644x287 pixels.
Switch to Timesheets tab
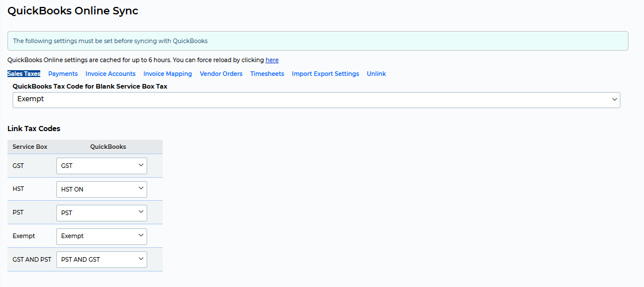(x=267, y=74)
